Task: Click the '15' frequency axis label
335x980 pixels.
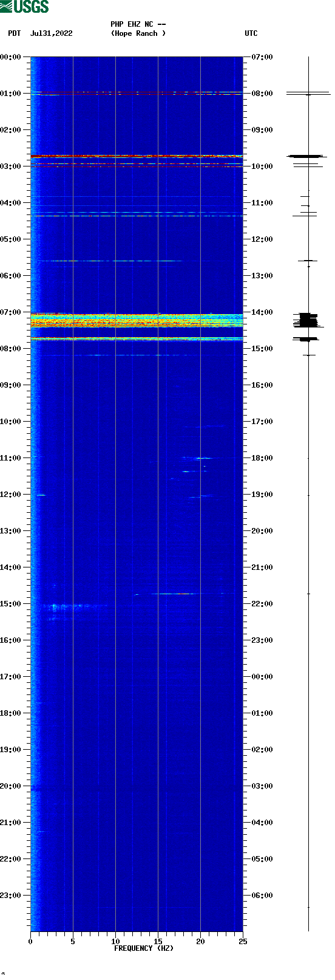Action: 158,942
